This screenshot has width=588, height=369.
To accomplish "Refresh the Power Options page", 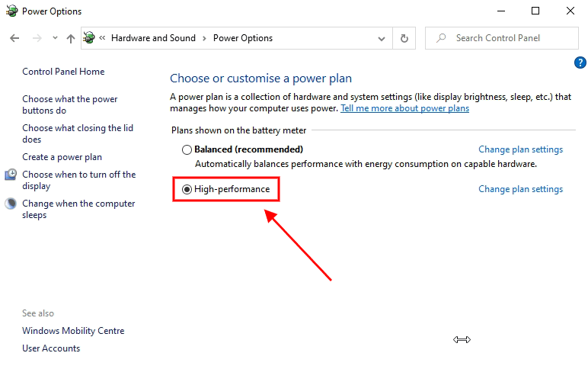I will click(404, 38).
